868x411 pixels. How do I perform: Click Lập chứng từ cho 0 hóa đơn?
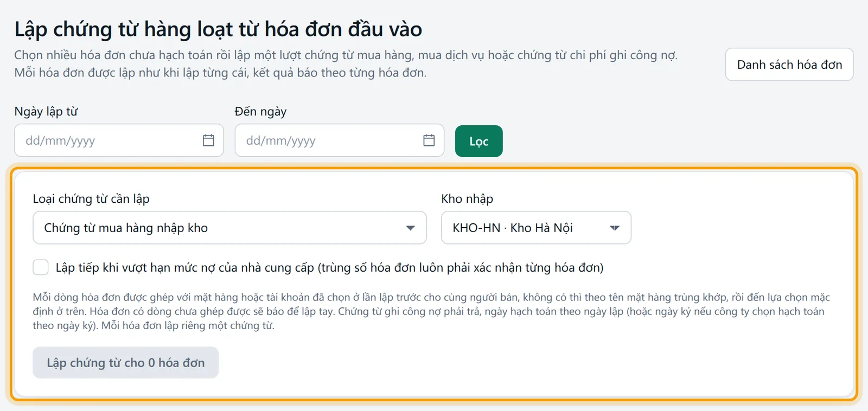(x=126, y=363)
